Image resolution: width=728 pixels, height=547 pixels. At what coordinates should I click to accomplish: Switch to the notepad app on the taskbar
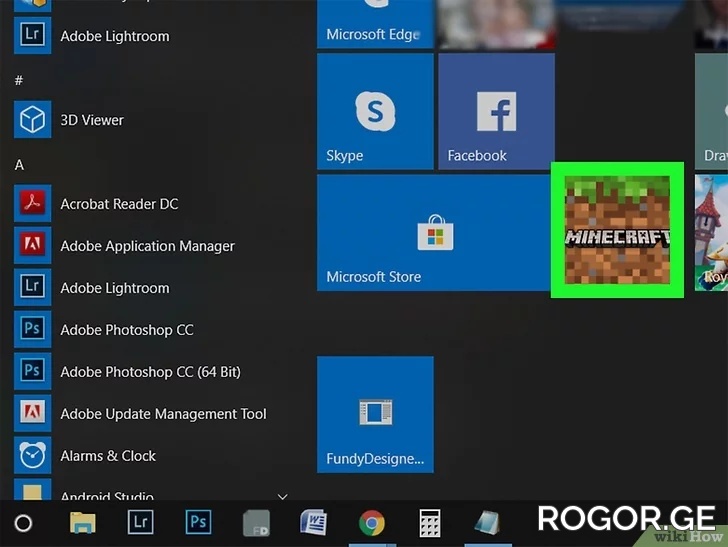[x=488, y=523]
